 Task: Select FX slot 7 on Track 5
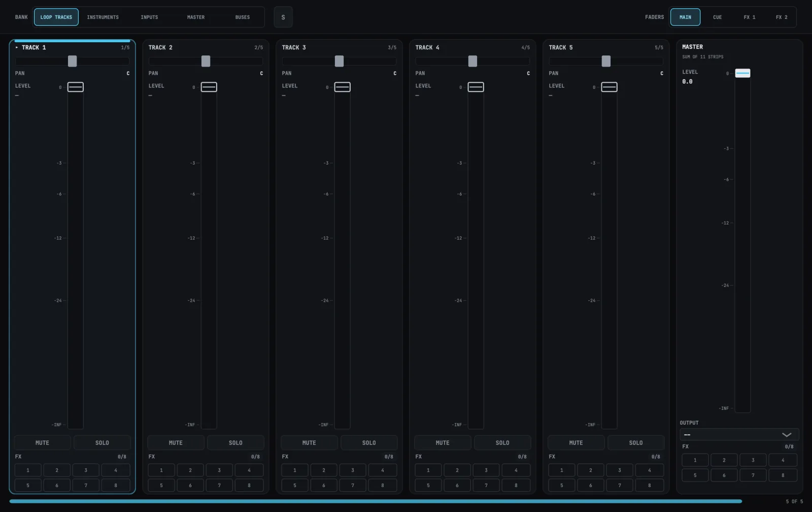(620, 486)
